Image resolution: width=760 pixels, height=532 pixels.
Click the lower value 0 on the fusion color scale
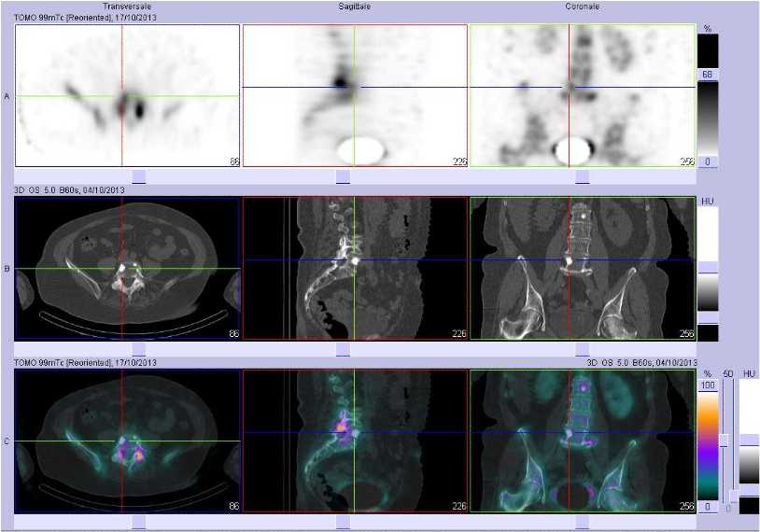(708, 506)
